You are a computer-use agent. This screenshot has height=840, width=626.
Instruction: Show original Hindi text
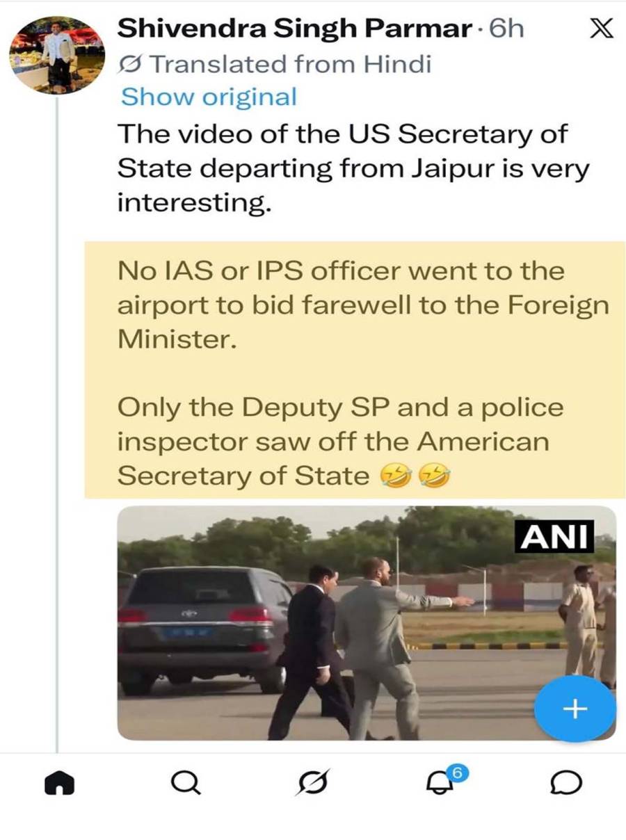[x=209, y=97]
